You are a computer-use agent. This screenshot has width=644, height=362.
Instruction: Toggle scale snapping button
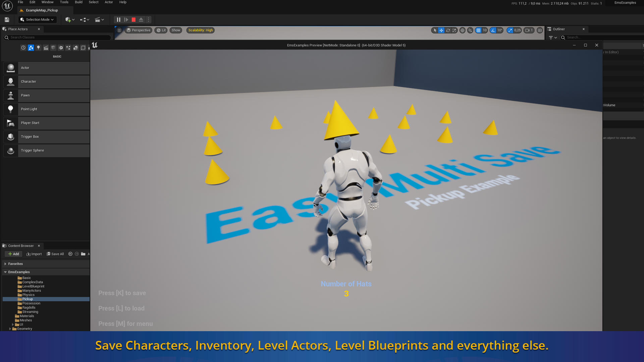tap(510, 30)
